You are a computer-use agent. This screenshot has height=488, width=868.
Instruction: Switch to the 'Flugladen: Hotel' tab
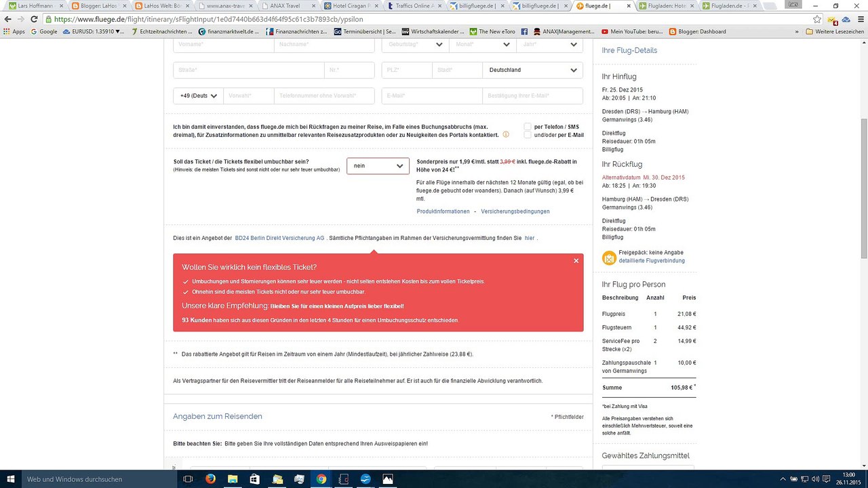pos(668,6)
